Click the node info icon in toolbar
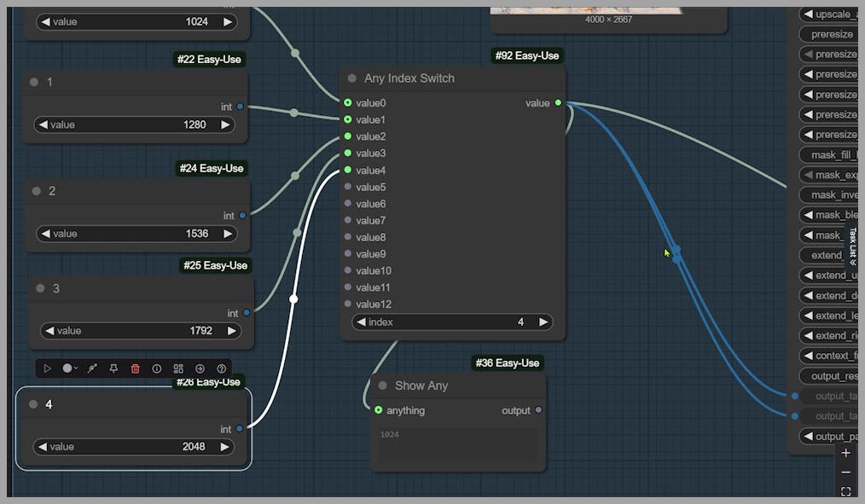The width and height of the screenshot is (865, 504). (x=157, y=368)
